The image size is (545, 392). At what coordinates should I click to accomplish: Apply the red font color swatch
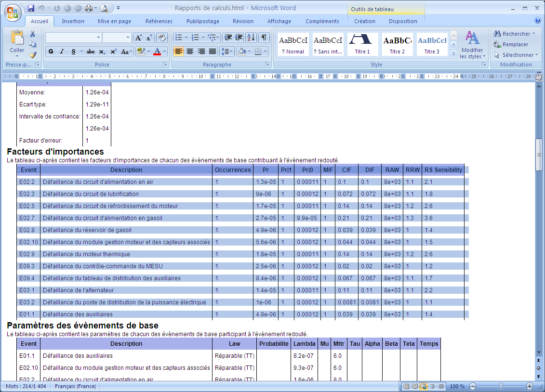click(x=157, y=52)
